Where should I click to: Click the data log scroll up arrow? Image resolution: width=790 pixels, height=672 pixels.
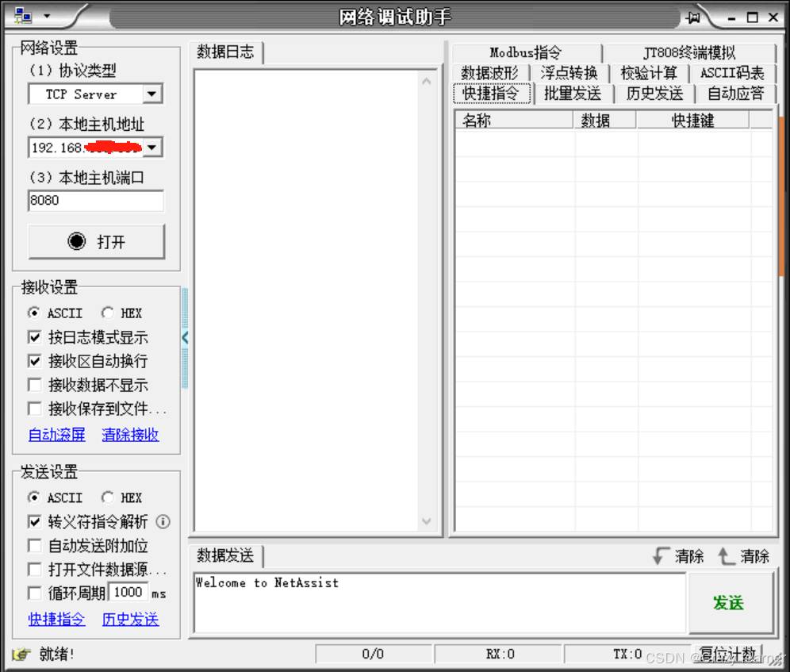[426, 81]
